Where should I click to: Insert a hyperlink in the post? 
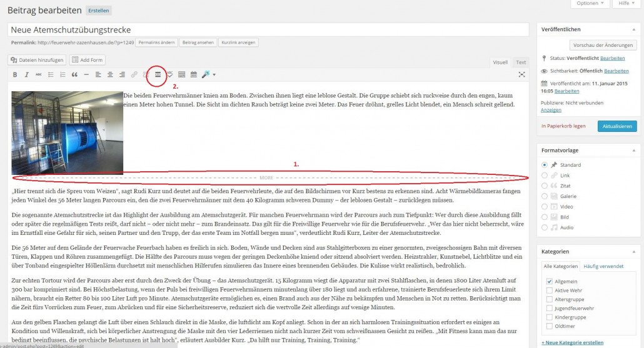[134, 74]
